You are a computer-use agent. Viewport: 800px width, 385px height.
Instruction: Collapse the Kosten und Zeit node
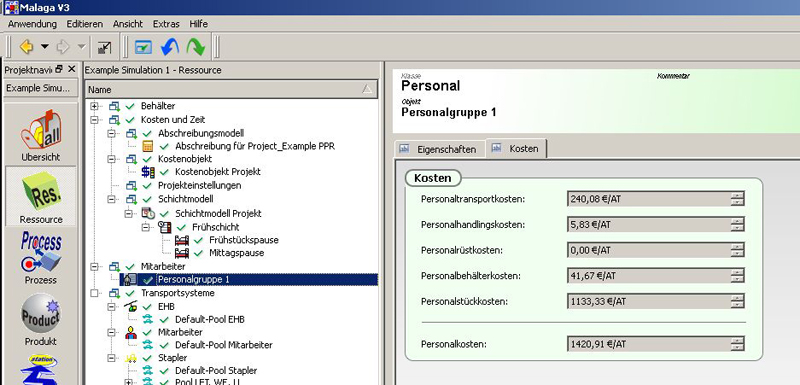(x=94, y=120)
